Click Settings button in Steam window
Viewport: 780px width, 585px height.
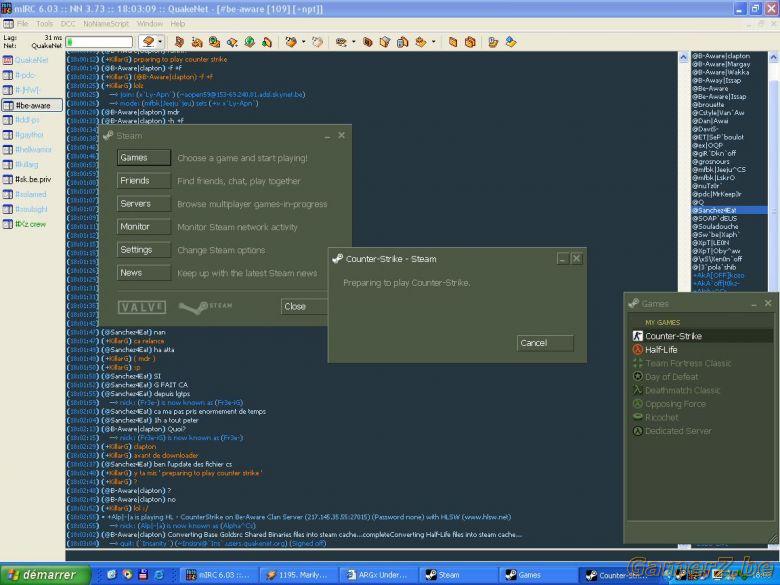tap(144, 250)
